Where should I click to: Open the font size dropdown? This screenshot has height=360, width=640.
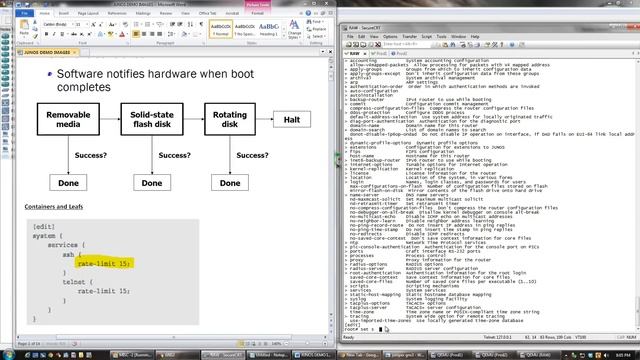click(87, 25)
